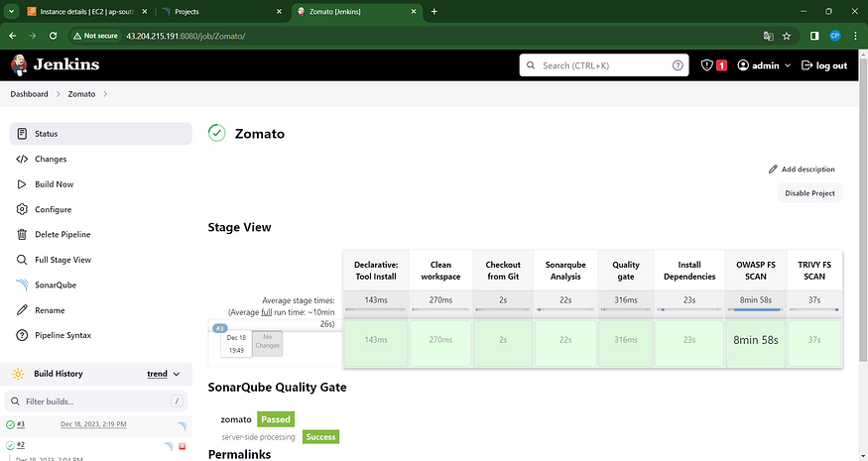The image size is (868, 461).
Task: Go to Dashboard breadcrumb link
Action: (x=29, y=94)
